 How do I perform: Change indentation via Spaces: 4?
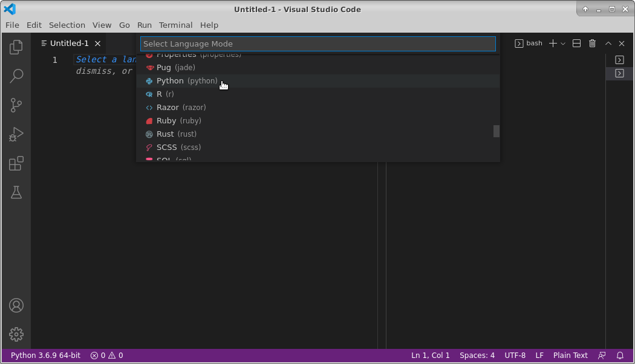[x=477, y=356]
